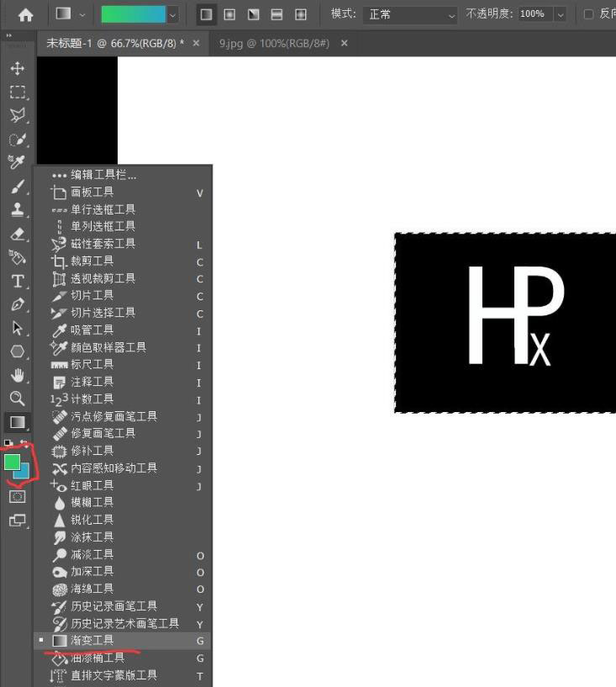Viewport: 616px width, 687px height.
Task: Choose the linear gradient style button
Action: coord(205,14)
